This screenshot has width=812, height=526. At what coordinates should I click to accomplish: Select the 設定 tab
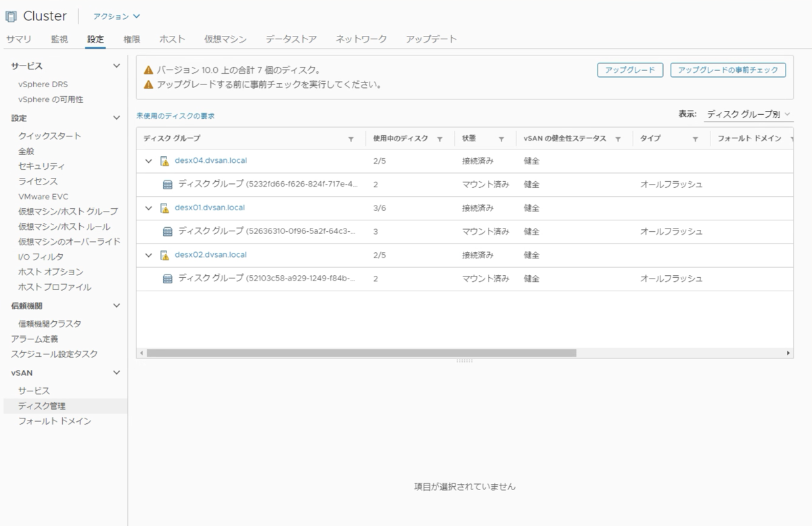pos(95,39)
